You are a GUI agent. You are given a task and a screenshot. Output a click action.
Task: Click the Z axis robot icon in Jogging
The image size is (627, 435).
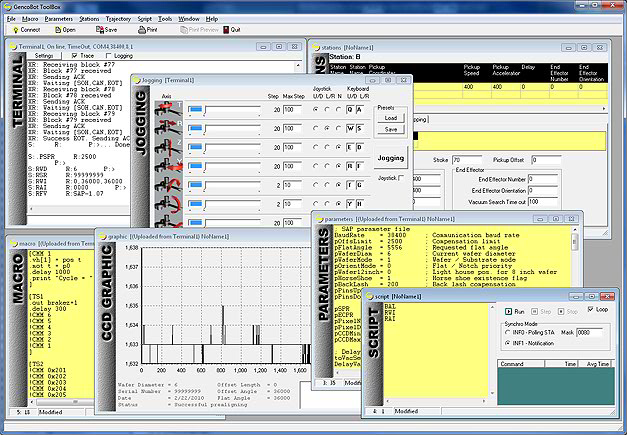pyautogui.click(x=169, y=148)
